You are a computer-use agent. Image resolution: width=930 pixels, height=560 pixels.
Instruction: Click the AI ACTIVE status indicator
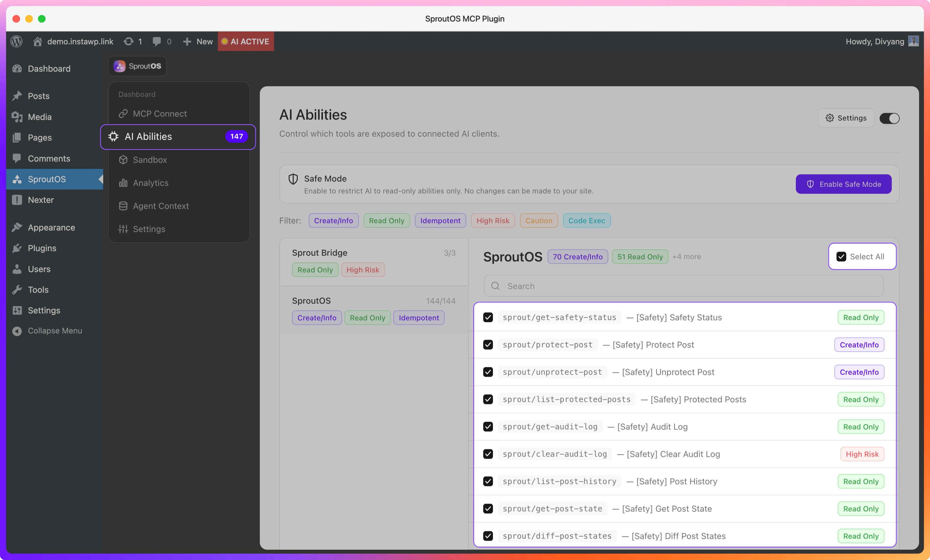point(246,42)
